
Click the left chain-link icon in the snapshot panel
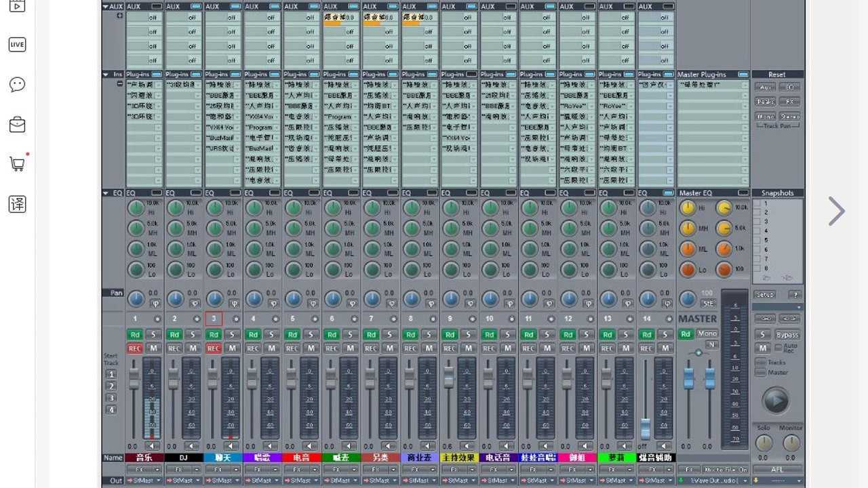pyautogui.click(x=765, y=318)
